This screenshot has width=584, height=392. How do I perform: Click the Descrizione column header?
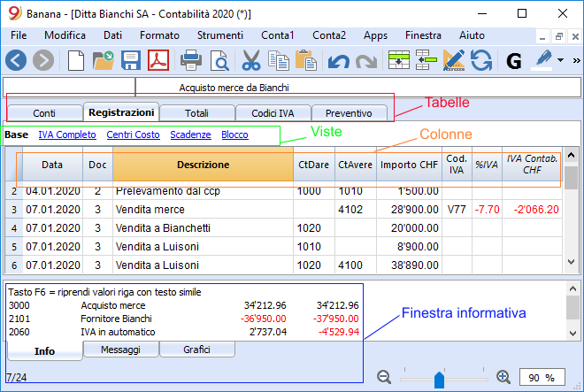pyautogui.click(x=203, y=165)
